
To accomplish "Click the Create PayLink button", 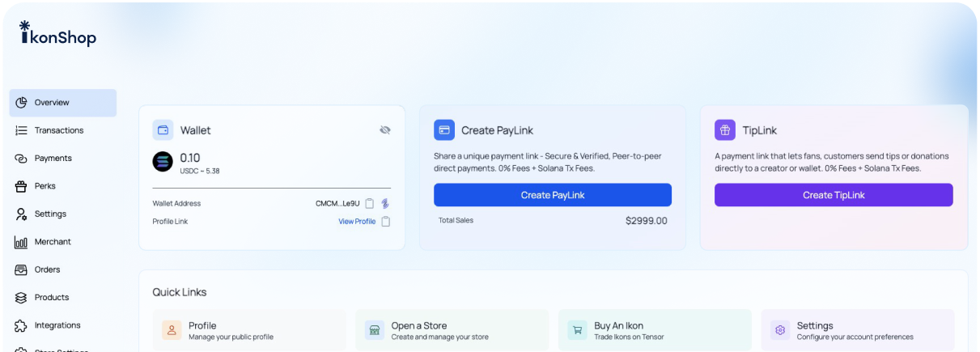I will tap(553, 195).
